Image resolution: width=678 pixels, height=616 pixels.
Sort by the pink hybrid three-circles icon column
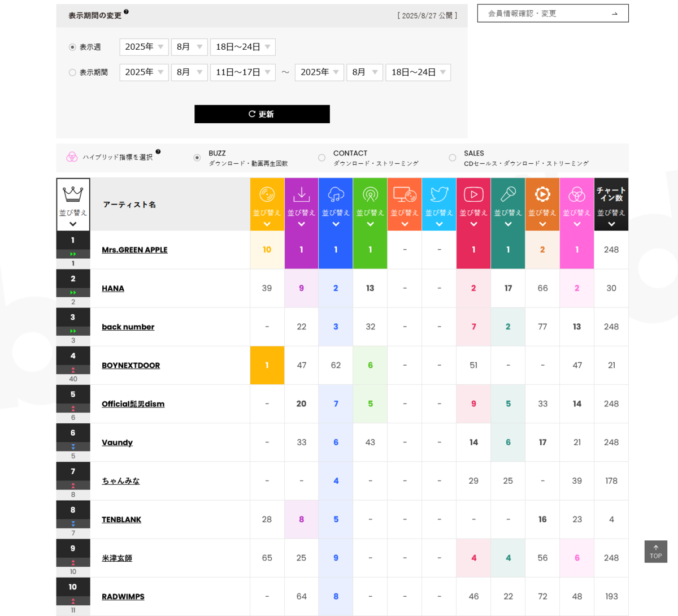coord(577,205)
